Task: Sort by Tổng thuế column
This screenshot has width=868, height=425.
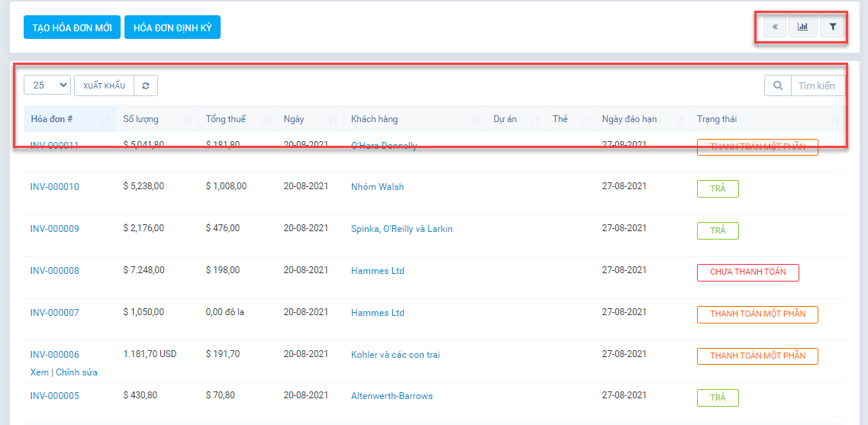Action: point(226,119)
